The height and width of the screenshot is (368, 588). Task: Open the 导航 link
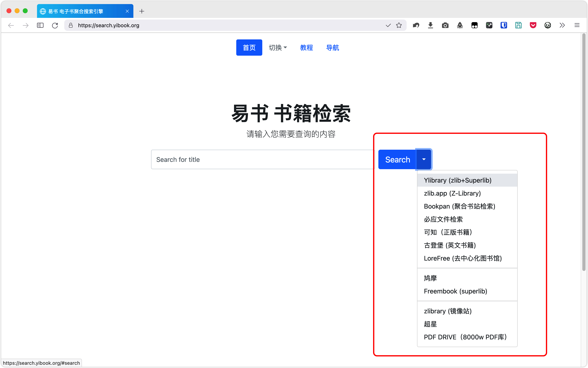[x=332, y=48]
